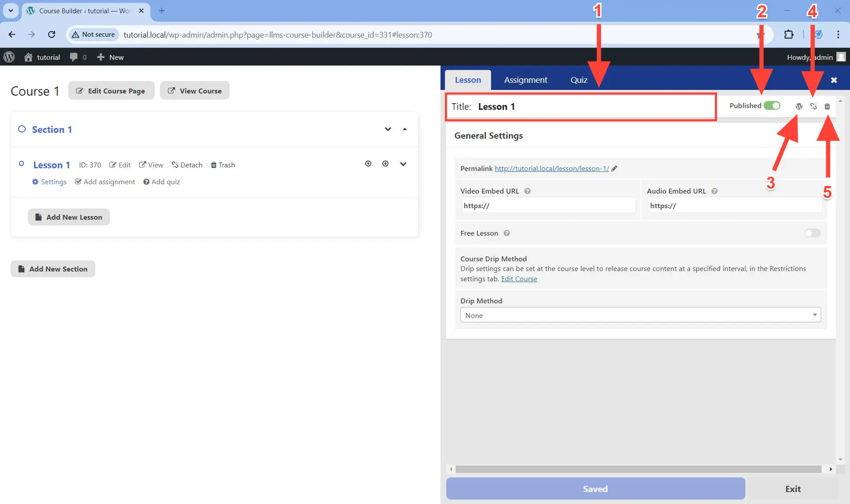The image size is (850, 504).
Task: Open lesson in WordPress editor icon
Action: point(799,106)
